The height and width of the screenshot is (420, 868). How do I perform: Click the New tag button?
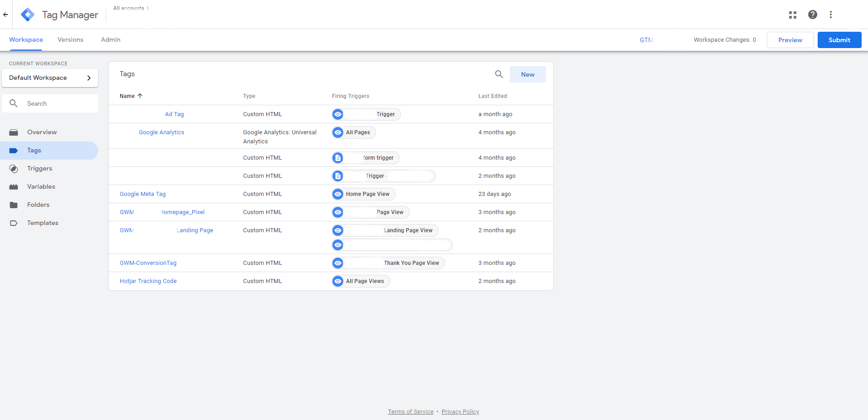coord(528,74)
